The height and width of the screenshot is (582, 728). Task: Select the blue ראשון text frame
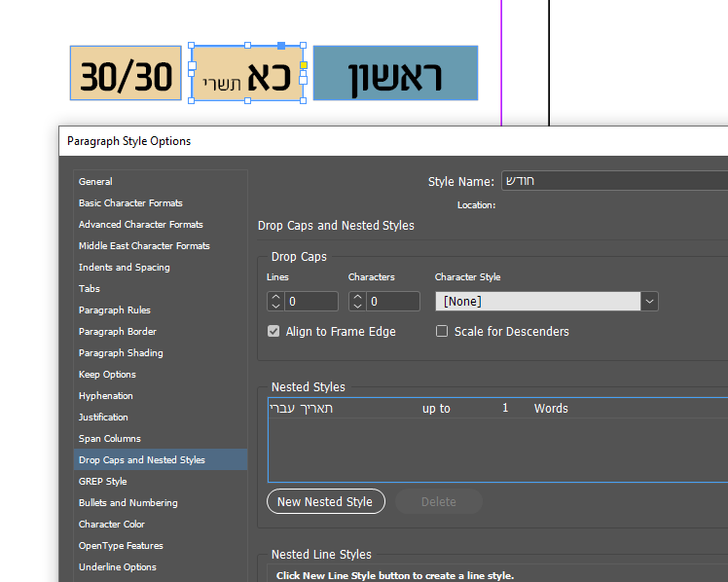coord(395,73)
